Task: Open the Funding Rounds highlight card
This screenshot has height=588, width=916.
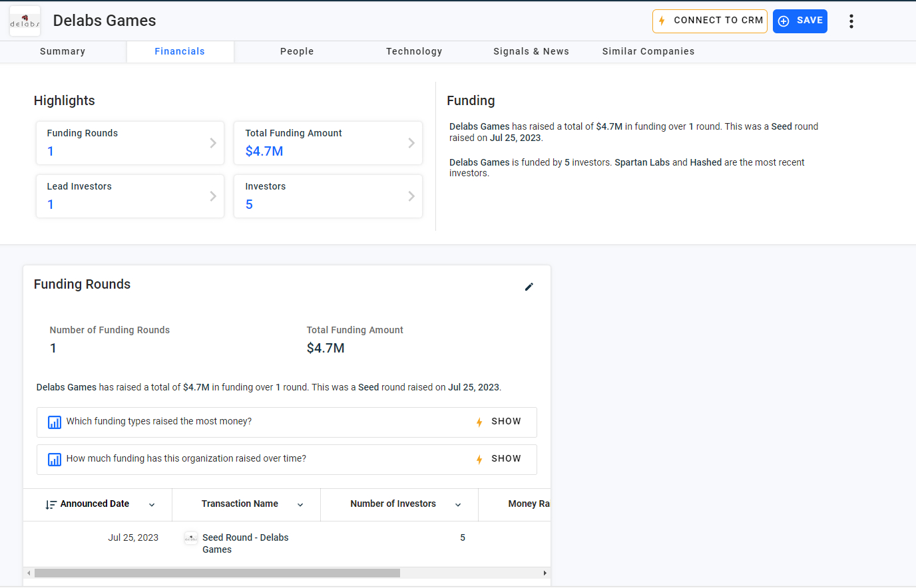Action: coord(130,142)
